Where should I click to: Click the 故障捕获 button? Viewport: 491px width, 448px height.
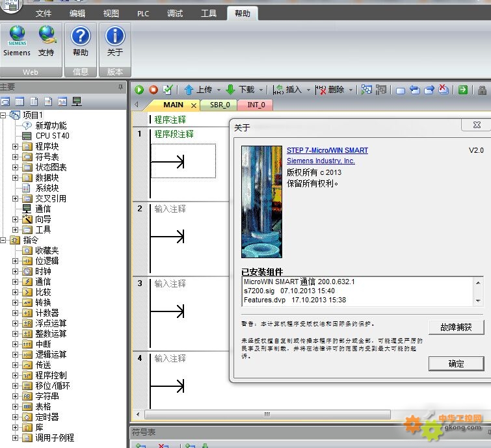(x=457, y=327)
